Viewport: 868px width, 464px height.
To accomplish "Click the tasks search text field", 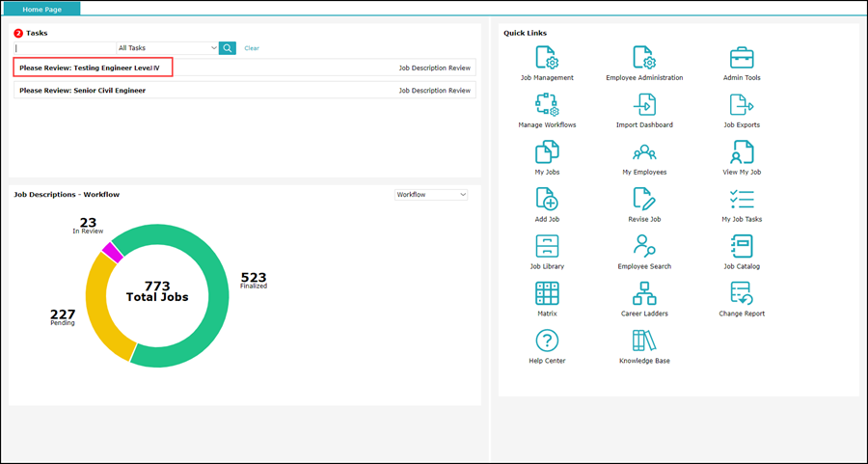I will coord(64,47).
